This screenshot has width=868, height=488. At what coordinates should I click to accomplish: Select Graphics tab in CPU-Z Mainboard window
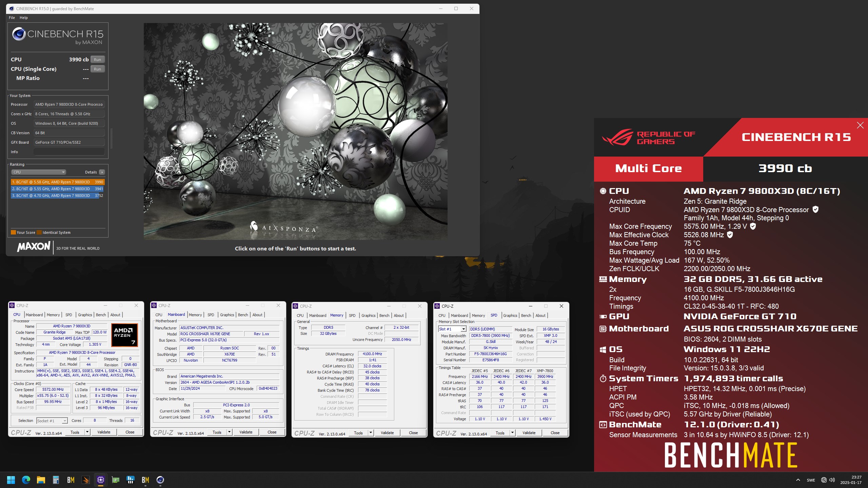coord(227,315)
